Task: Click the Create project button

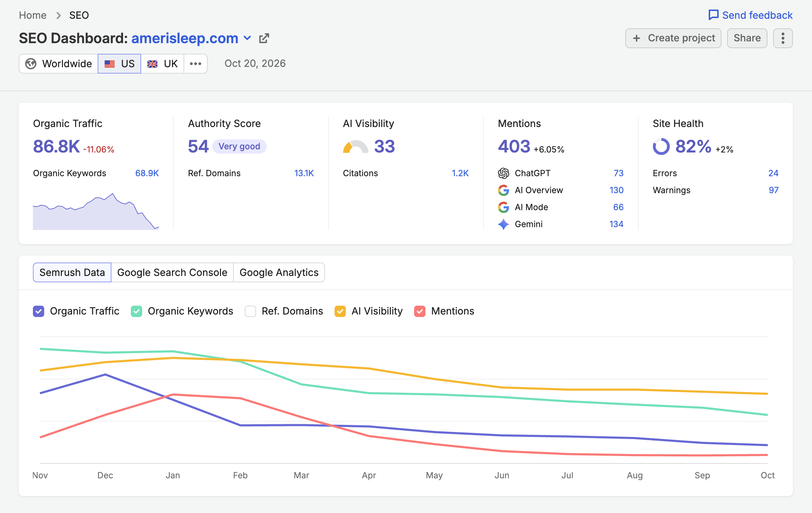Action: pos(673,38)
